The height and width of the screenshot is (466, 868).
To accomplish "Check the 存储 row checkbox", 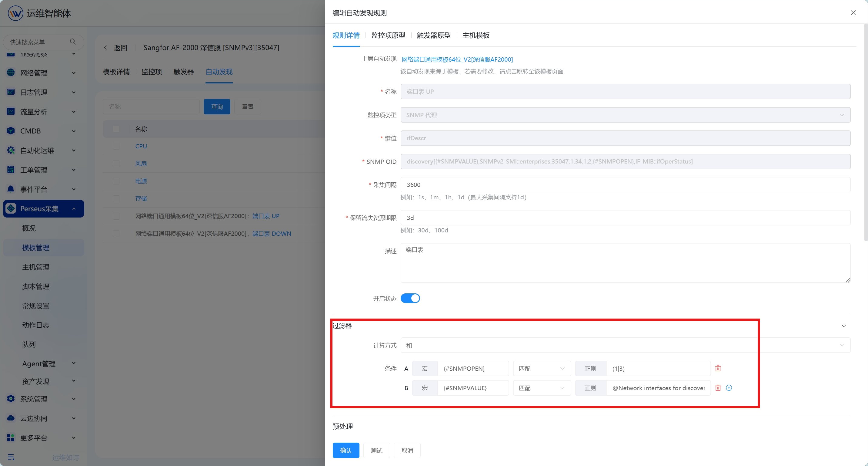I will click(116, 199).
